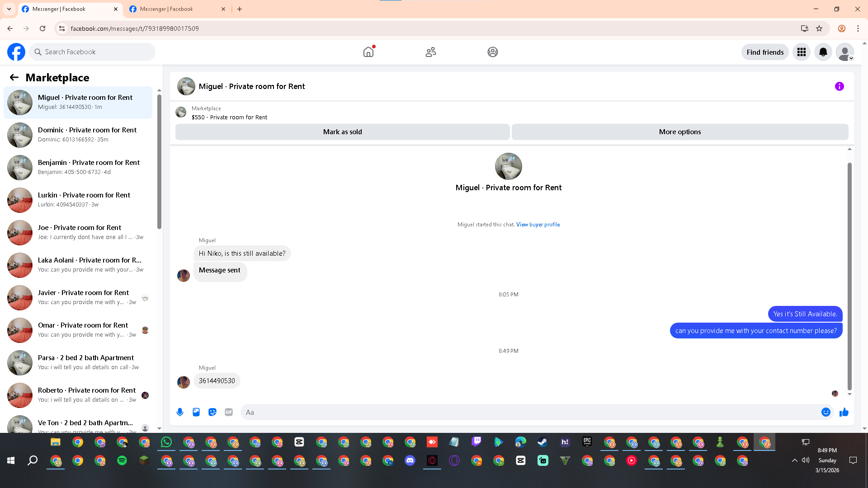Screen dimensions: 868x488
Task: Launch Steam from the taskbar
Action: [x=542, y=442]
